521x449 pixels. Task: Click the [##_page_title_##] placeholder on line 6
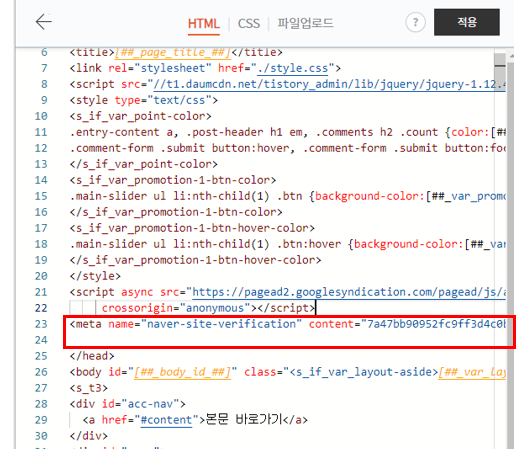[x=173, y=52]
